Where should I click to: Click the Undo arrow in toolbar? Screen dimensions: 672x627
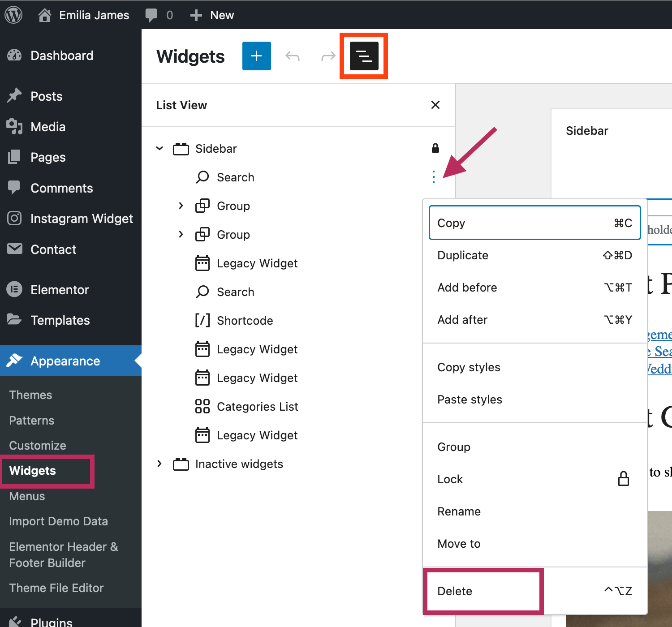[293, 56]
